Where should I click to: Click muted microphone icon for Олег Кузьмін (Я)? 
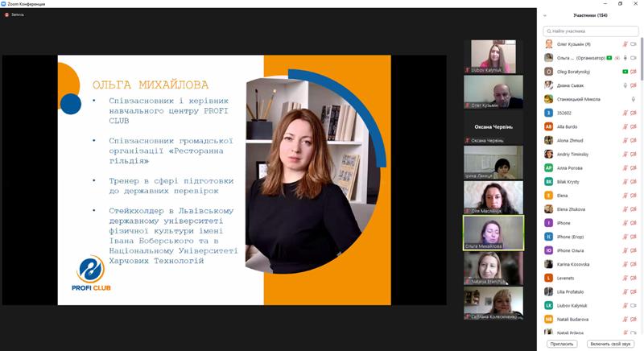pyautogui.click(x=625, y=44)
